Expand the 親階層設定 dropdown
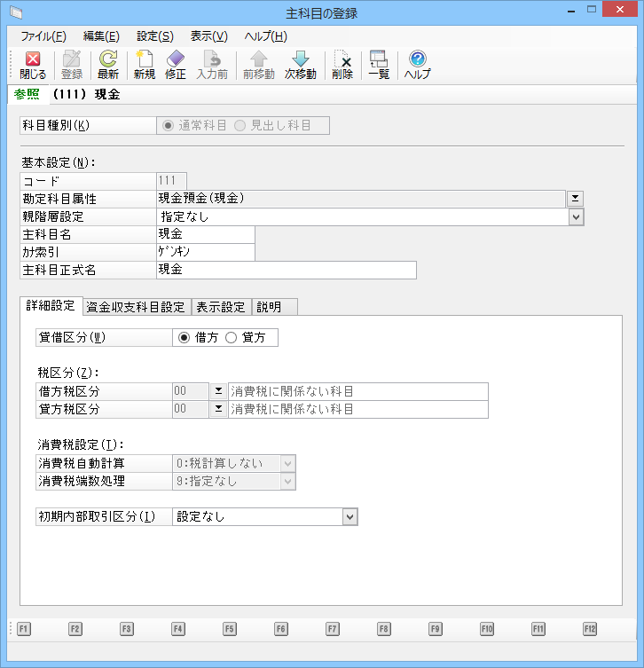 pos(575,216)
